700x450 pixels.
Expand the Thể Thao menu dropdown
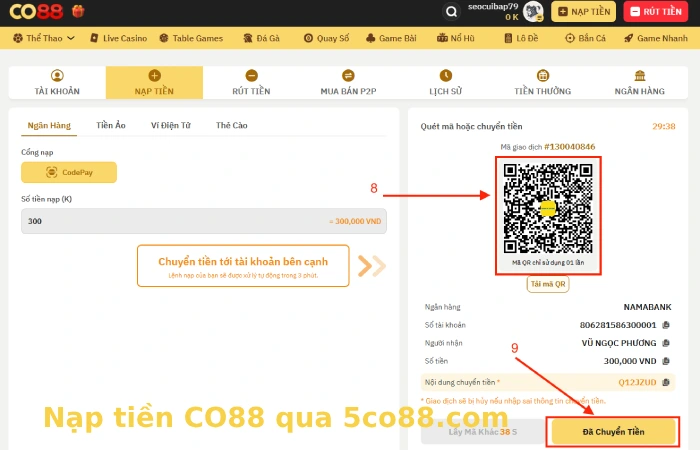44,38
